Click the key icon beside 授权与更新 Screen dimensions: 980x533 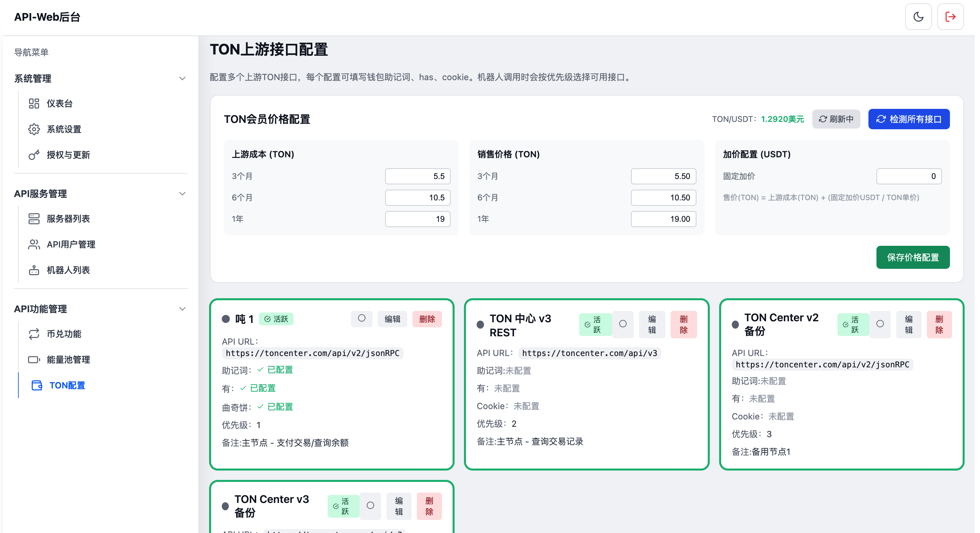34,155
